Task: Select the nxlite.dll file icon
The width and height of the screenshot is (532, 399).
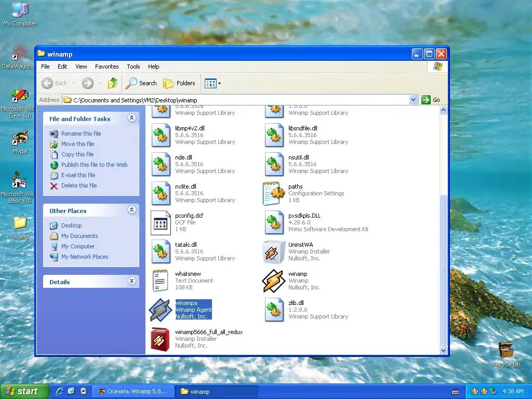Action: click(161, 193)
